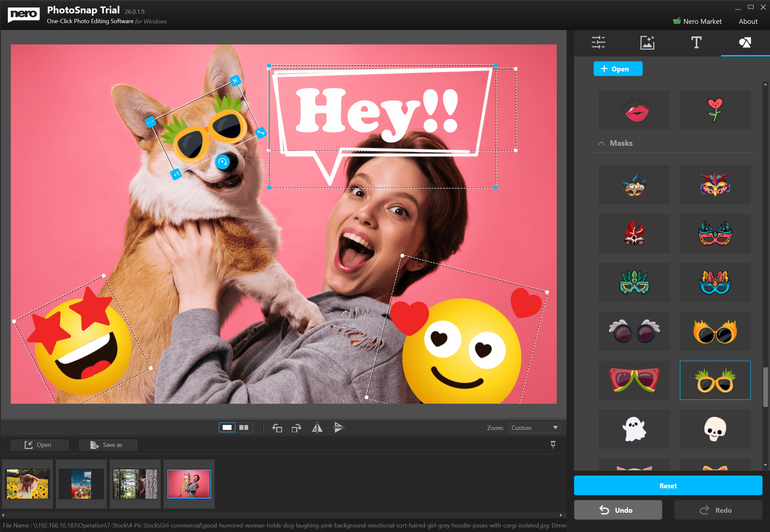Viewport: 770px width, 532px height.
Task: Select the ghost sticker
Action: click(634, 429)
